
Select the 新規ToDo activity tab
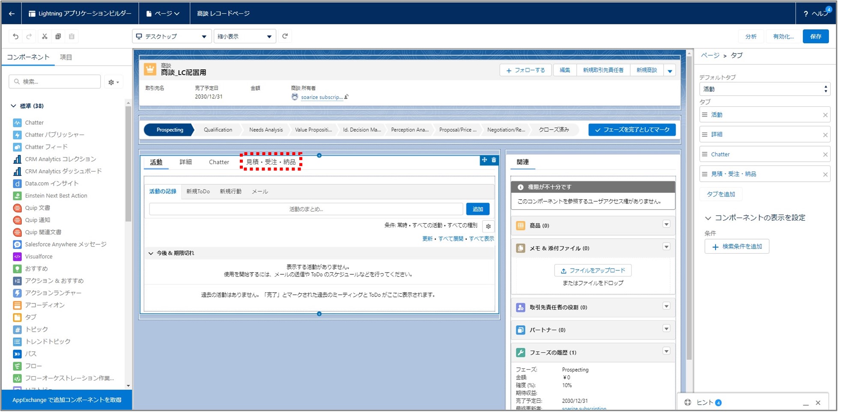click(198, 192)
